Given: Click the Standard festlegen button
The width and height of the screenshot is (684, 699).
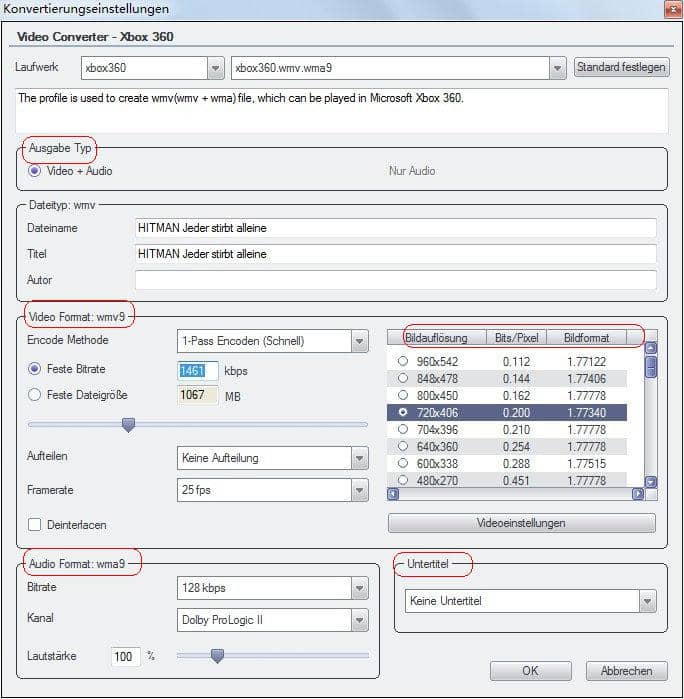Looking at the screenshot, I should [621, 67].
